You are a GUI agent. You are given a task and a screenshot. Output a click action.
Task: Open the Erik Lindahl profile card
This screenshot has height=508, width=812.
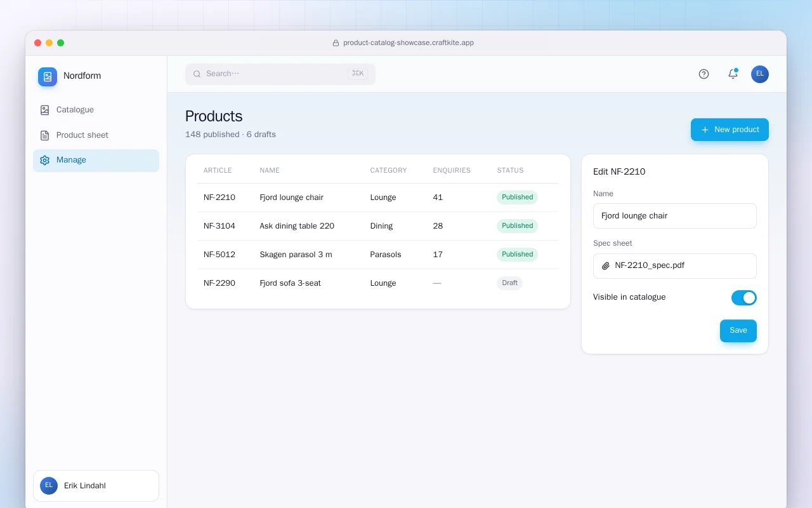pyautogui.click(x=96, y=486)
